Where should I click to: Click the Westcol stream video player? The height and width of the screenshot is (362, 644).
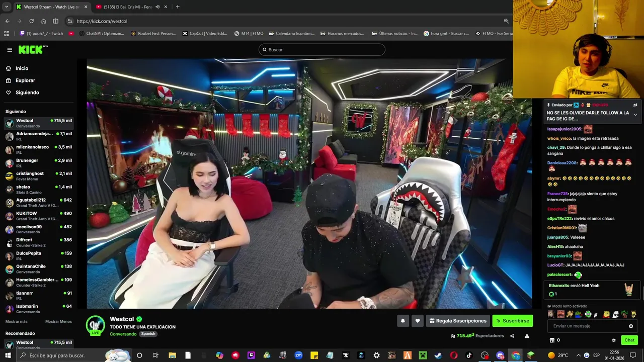309,184
